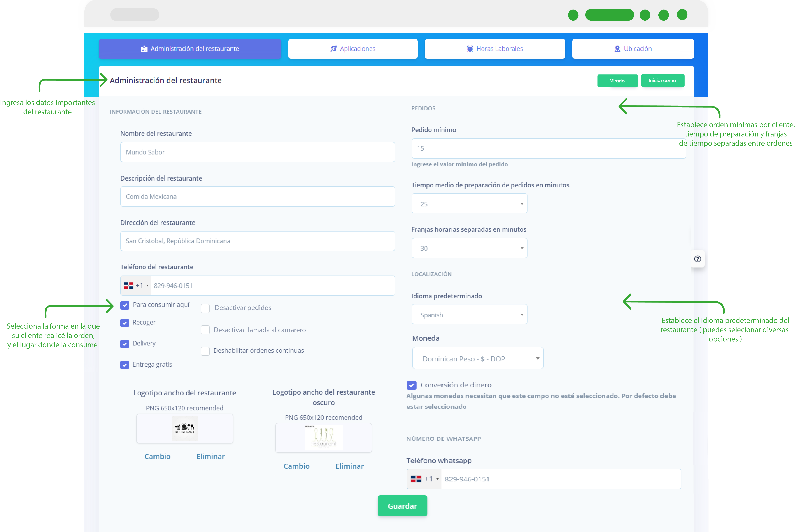Click Cambio under the wide logo
This screenshot has width=795, height=532.
(157, 456)
